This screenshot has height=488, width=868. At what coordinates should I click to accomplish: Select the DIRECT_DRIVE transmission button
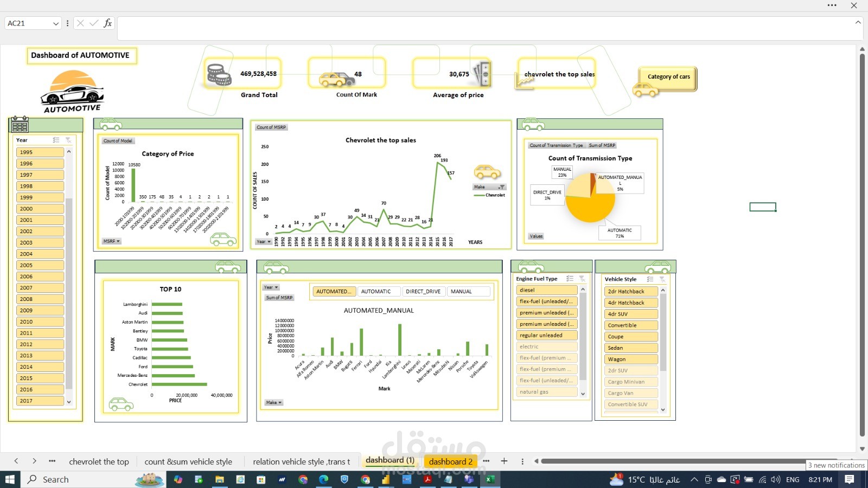[423, 292]
